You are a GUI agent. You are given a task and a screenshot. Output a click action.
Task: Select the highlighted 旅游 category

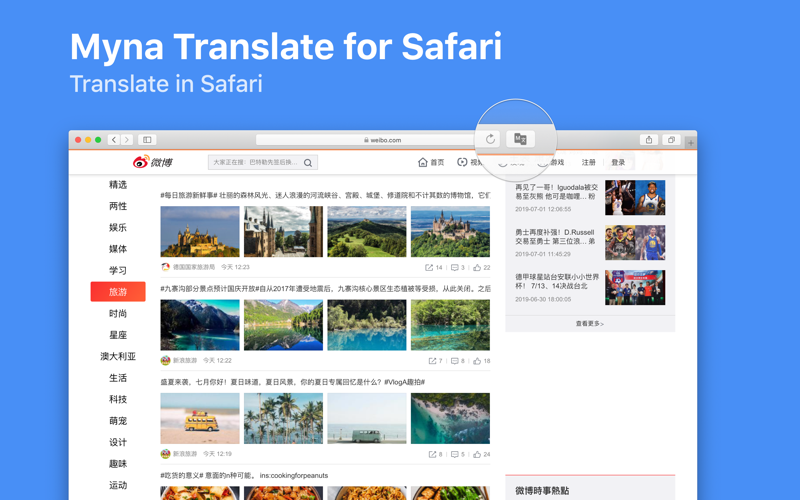118,292
